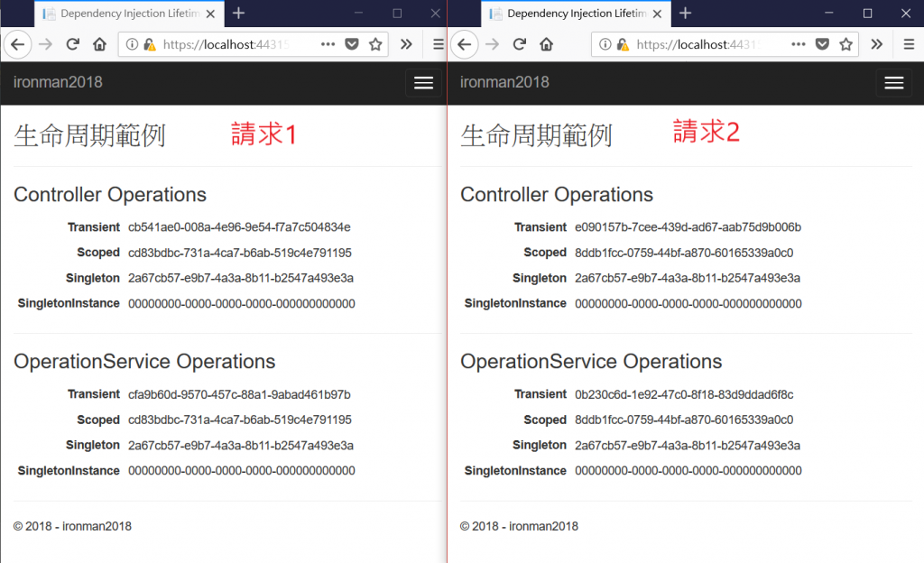Bookmark this page in right browser window
This screenshot has height=563, width=924.
pyautogui.click(x=845, y=44)
